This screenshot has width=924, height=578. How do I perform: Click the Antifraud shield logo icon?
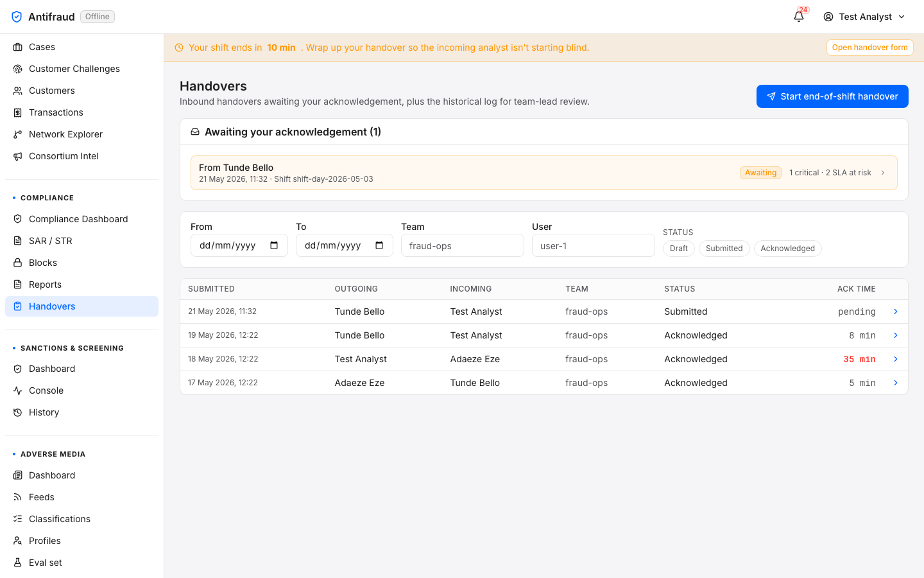tap(17, 17)
